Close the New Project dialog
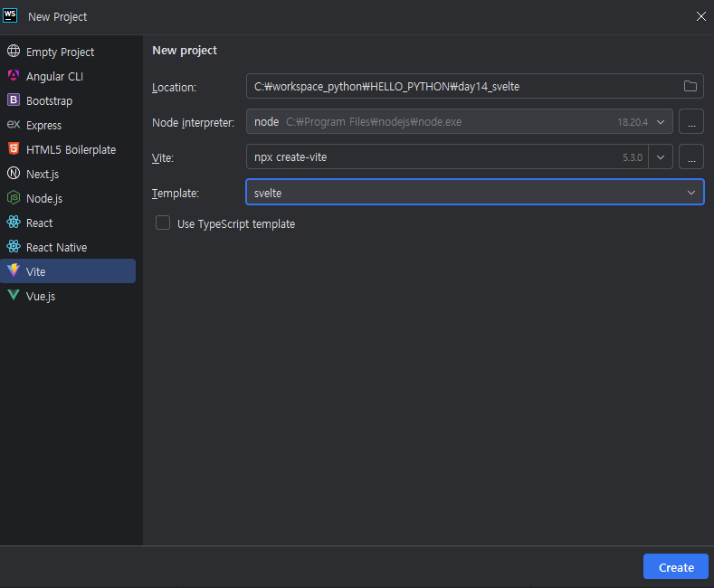Viewport: 714px width, 588px height. pyautogui.click(x=700, y=16)
